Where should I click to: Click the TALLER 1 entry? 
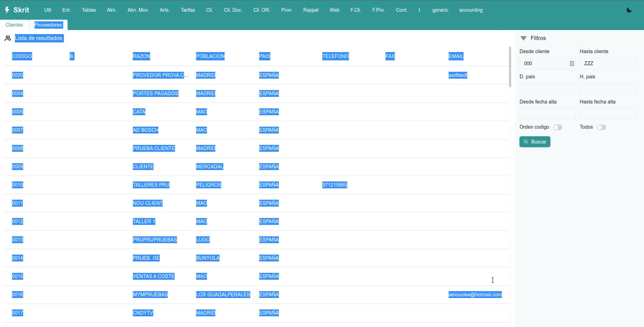coord(144,221)
